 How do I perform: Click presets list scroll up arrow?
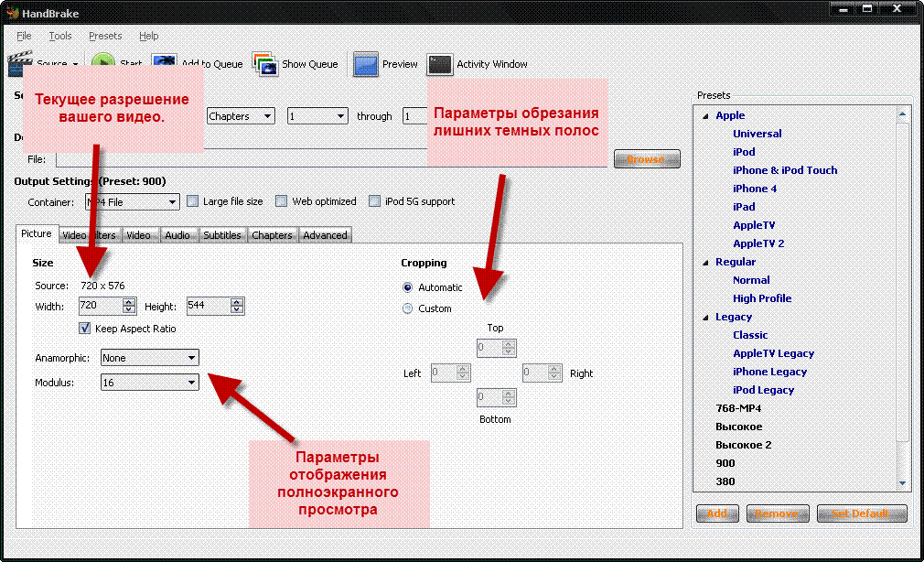point(902,113)
